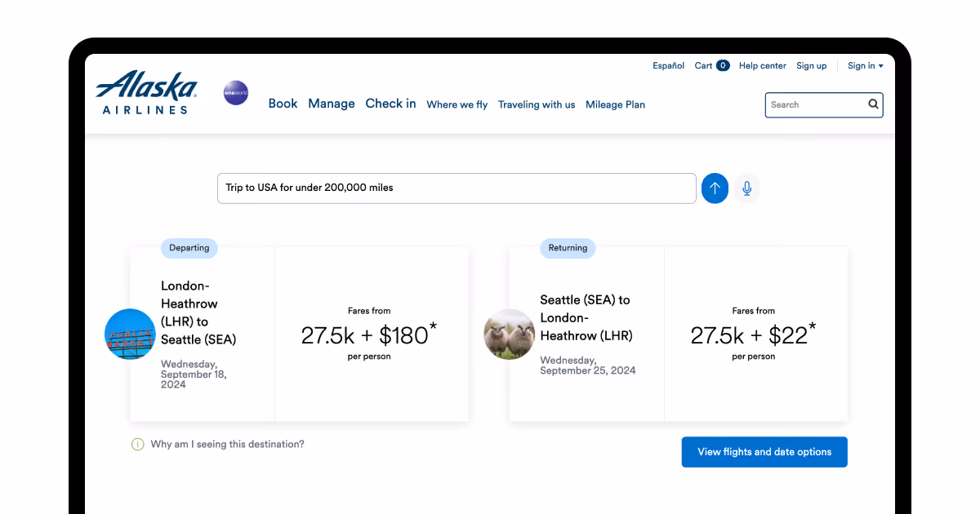
Task: Open the Check in menu
Action: pos(390,104)
